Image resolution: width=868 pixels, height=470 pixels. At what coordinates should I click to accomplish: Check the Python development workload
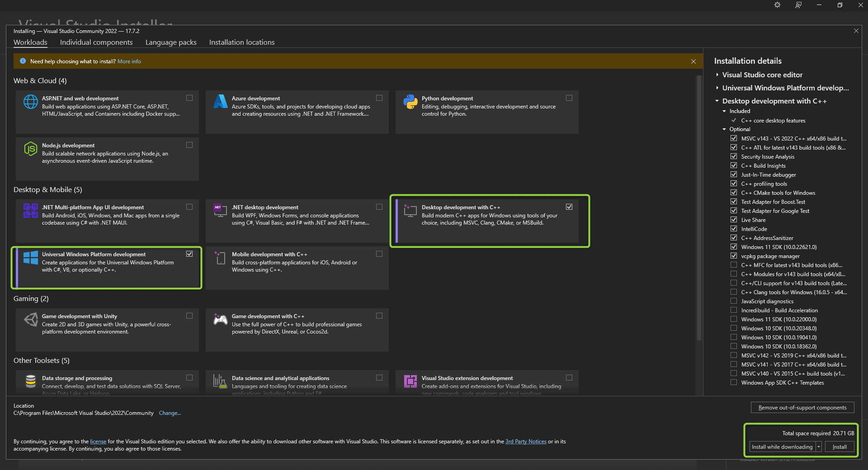coord(569,98)
